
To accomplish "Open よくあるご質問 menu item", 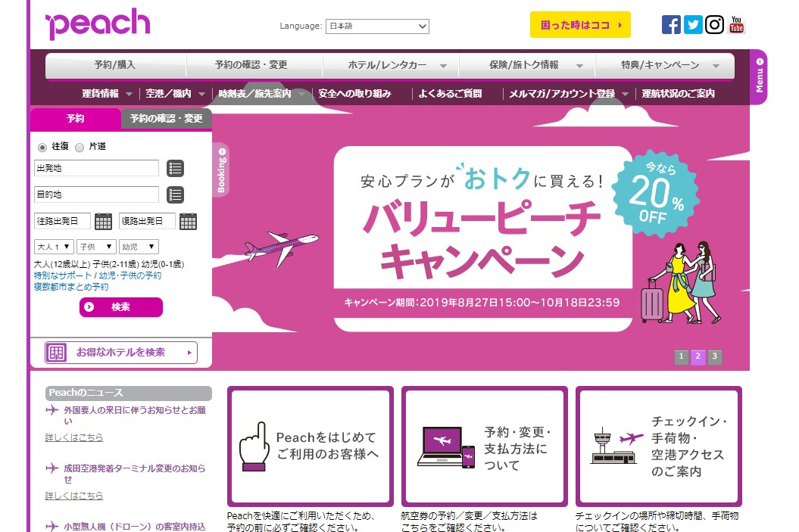I will point(450,94).
